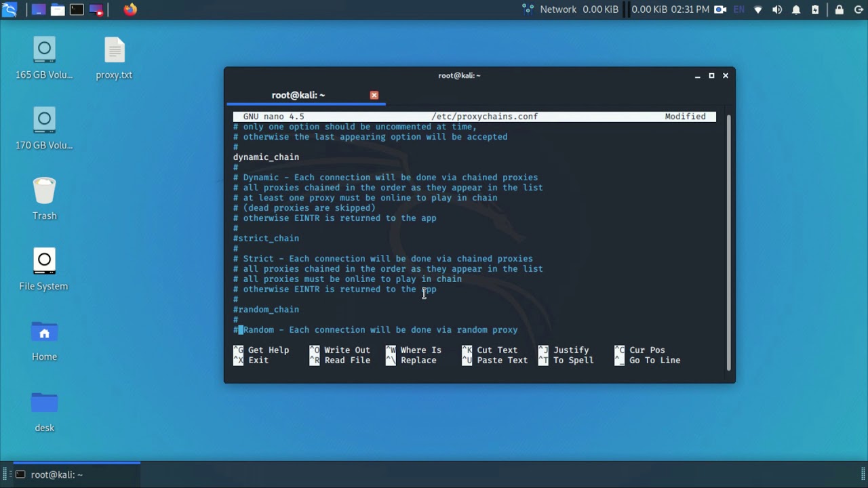Viewport: 868px width, 488px height.
Task: Open the screen recorder panel launcher
Action: pyautogui.click(x=96, y=9)
